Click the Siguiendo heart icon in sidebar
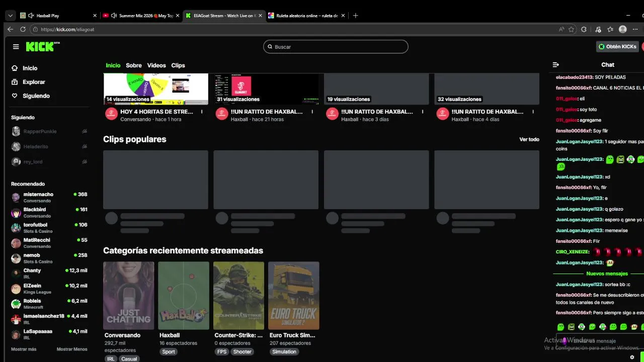Image resolution: width=644 pixels, height=362 pixels. tap(15, 96)
